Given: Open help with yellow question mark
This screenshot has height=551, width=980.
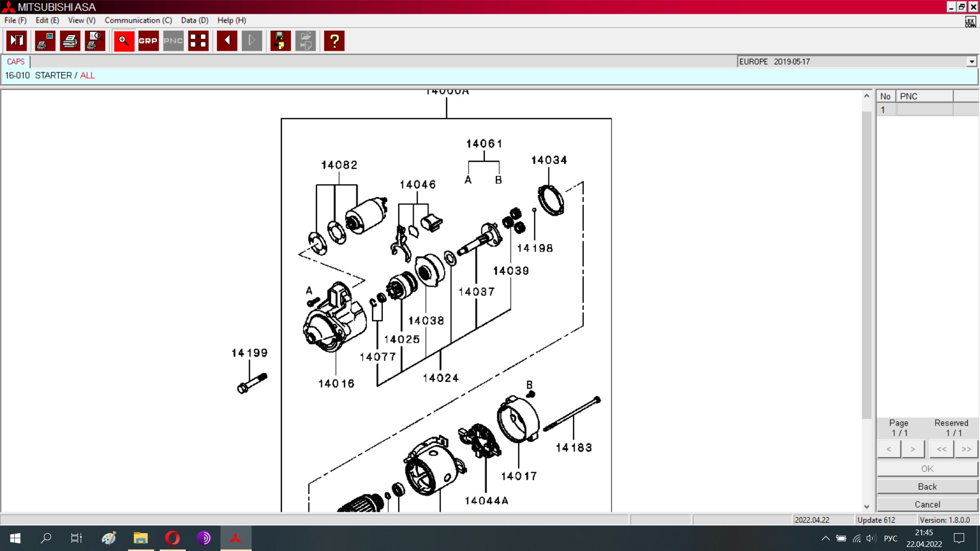Looking at the screenshot, I should pyautogui.click(x=334, y=41).
